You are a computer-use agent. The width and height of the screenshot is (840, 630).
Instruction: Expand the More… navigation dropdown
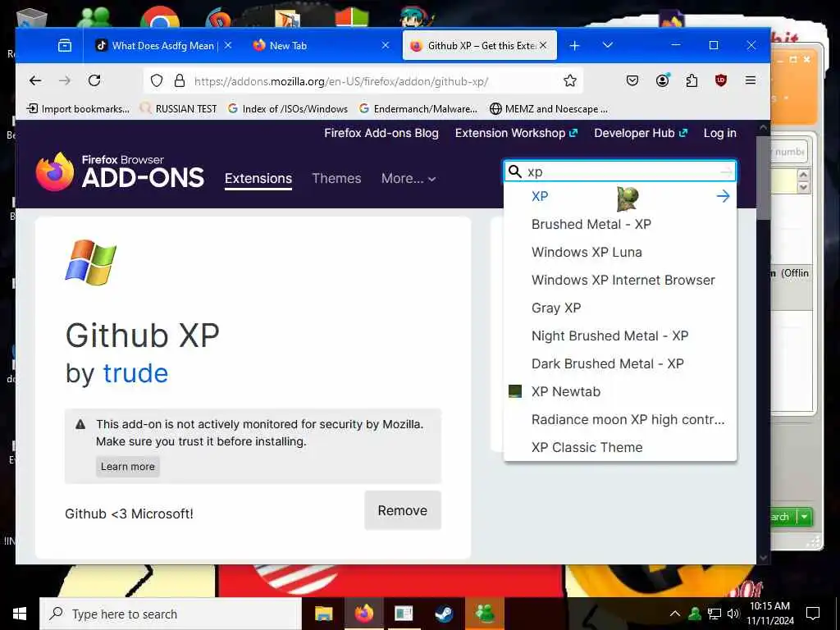[409, 178]
